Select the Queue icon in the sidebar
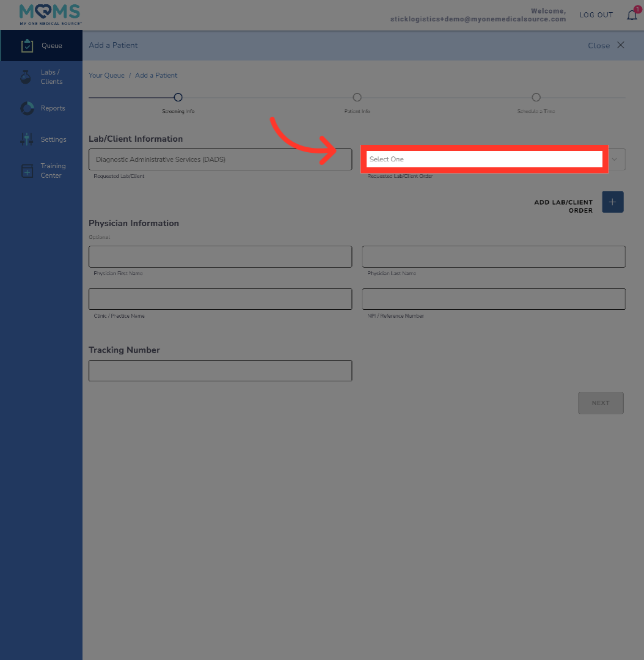The height and width of the screenshot is (660, 644). pos(27,45)
